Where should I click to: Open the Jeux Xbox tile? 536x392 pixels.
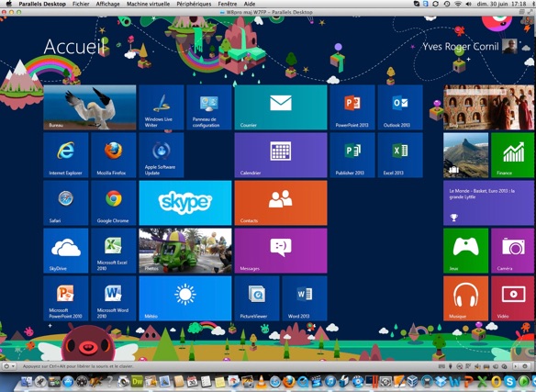tap(465, 251)
